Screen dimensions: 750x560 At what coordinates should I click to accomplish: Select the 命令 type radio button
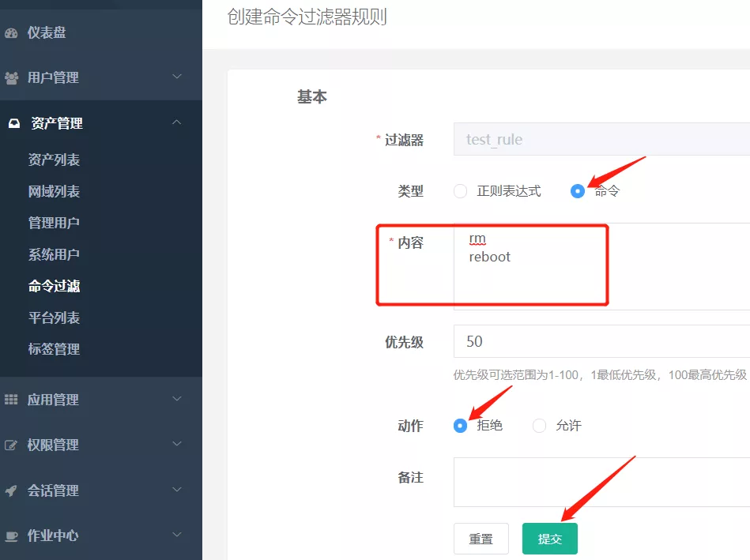[x=578, y=191]
